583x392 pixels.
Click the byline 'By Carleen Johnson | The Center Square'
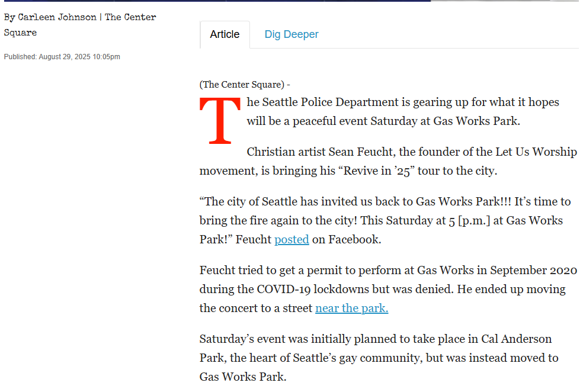point(80,25)
